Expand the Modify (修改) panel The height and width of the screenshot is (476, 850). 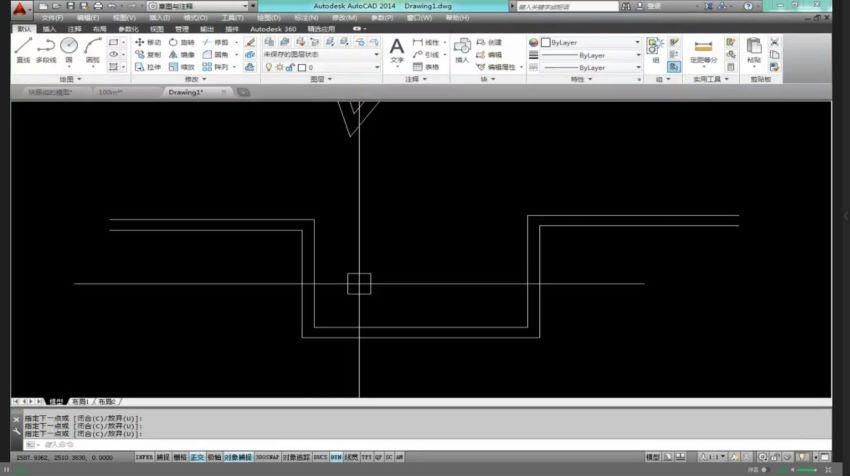(x=196, y=79)
